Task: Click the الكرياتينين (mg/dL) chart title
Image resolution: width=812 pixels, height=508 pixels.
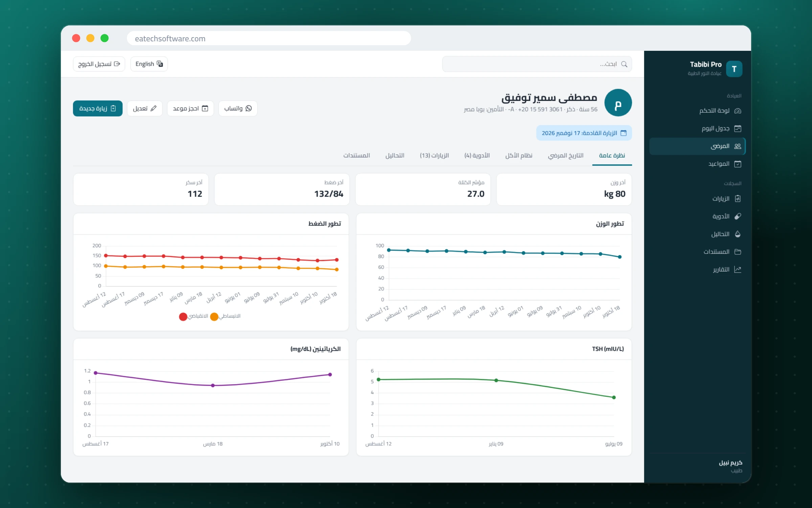Action: [315, 349]
